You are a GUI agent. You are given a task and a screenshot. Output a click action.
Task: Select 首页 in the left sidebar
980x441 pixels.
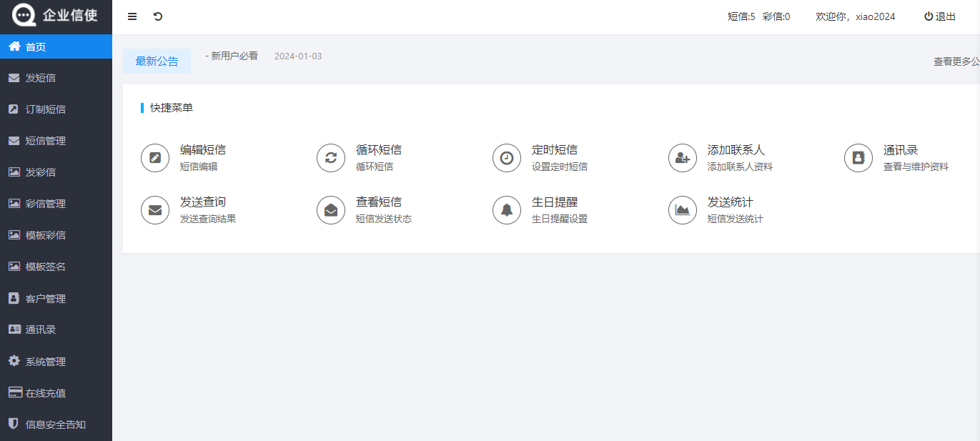(36, 47)
